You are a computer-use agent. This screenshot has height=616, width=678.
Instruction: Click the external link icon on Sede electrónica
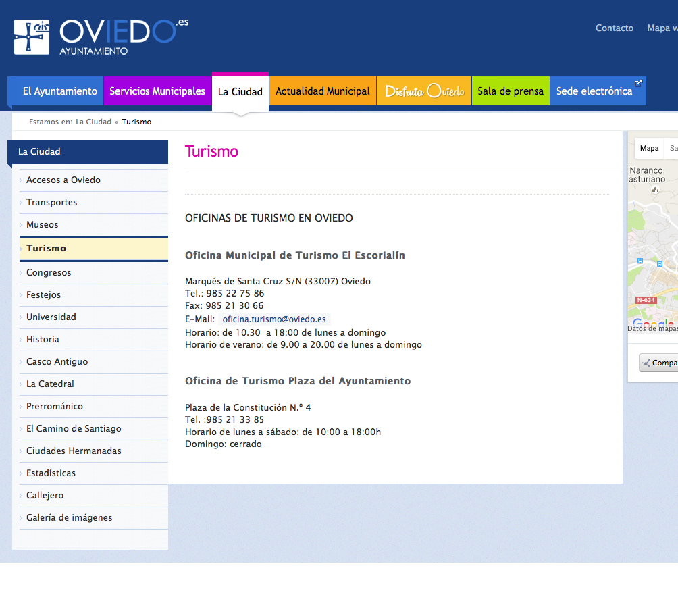click(638, 83)
